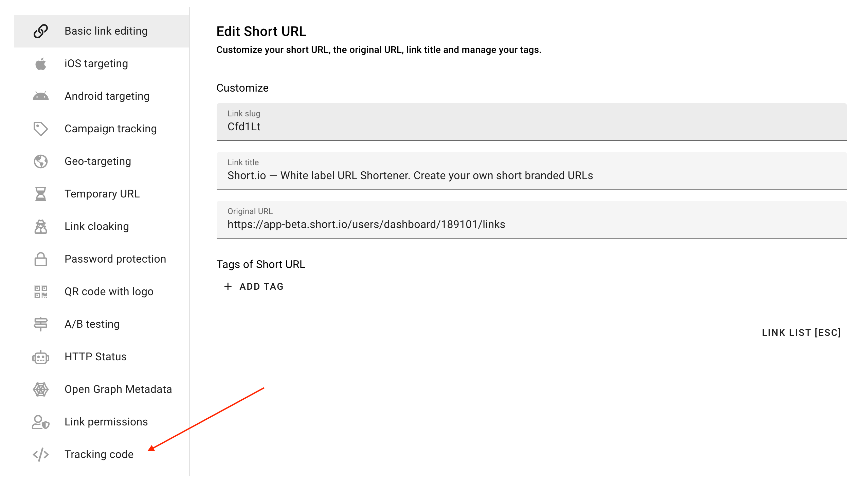Click the HTTP Status robot icon
This screenshot has width=868, height=477.
(x=41, y=357)
